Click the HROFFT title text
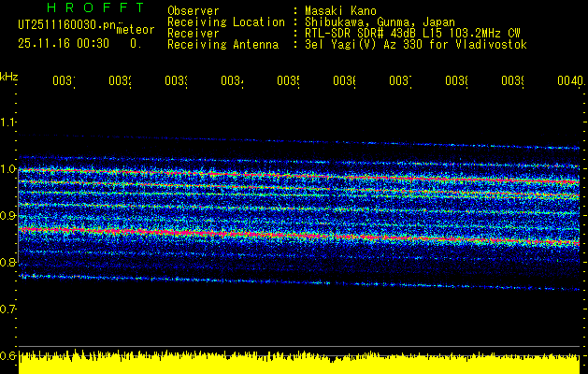The height and width of the screenshot is (374, 588). pos(95,7)
